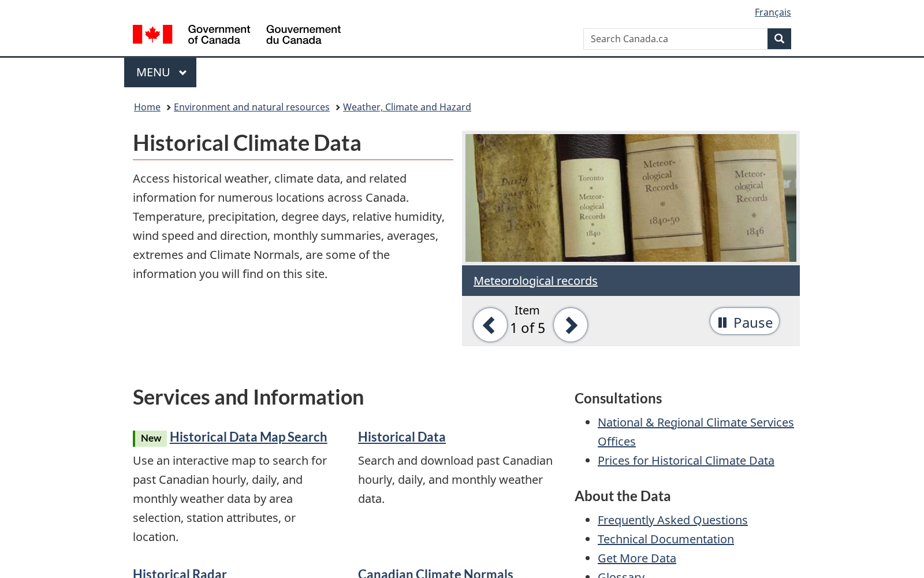The image size is (924, 578).
Task: Open Weather, Climate and Hazard breadcrumb
Action: click(x=407, y=107)
